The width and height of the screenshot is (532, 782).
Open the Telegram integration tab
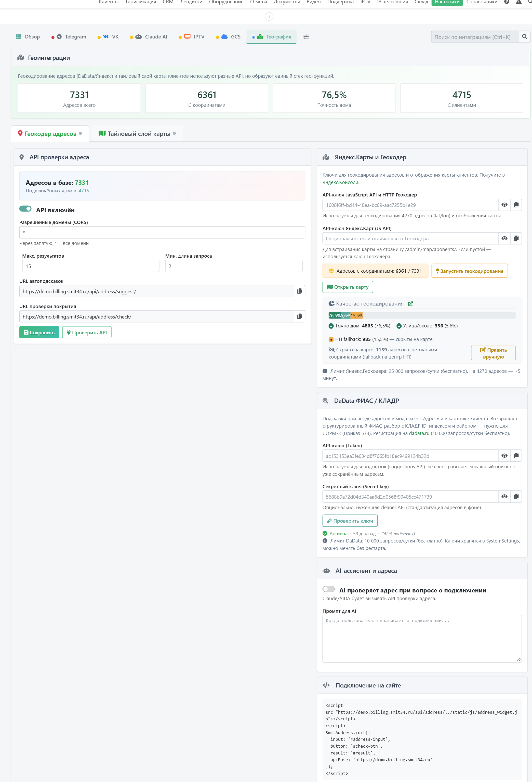(69, 37)
